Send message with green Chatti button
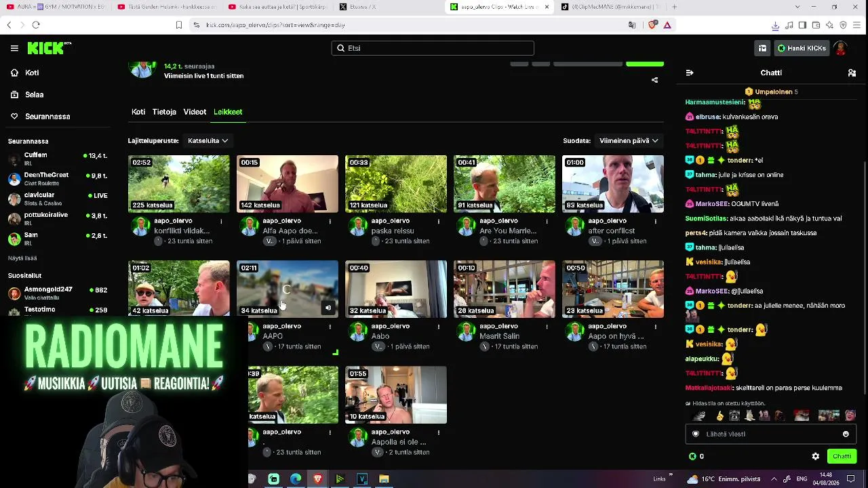 [842, 456]
